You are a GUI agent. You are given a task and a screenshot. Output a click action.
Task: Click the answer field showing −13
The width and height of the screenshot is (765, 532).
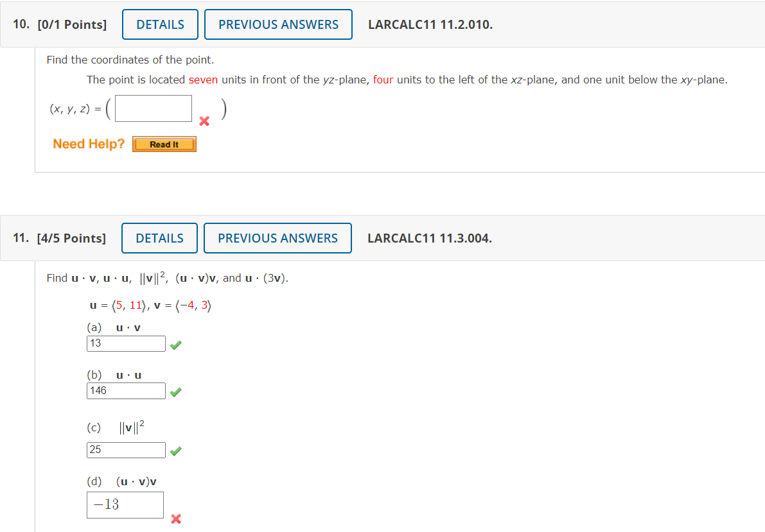click(x=125, y=505)
